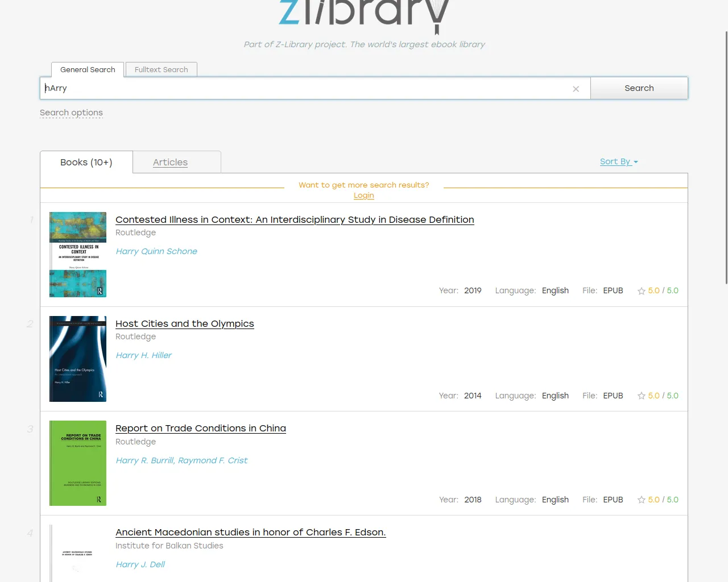Open Host Cities and the Olympics cover
Viewport: 728px width, 582px height.
tap(78, 359)
